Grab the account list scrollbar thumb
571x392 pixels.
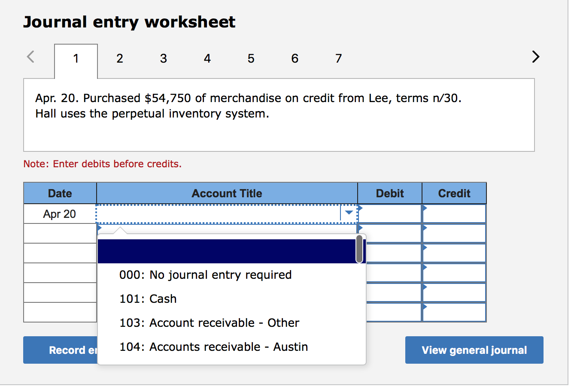coord(360,249)
